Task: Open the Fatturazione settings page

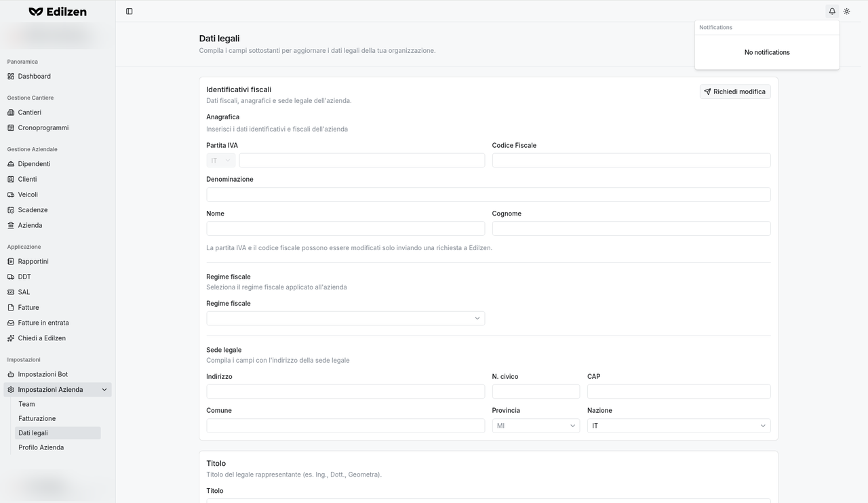Action: point(58,419)
